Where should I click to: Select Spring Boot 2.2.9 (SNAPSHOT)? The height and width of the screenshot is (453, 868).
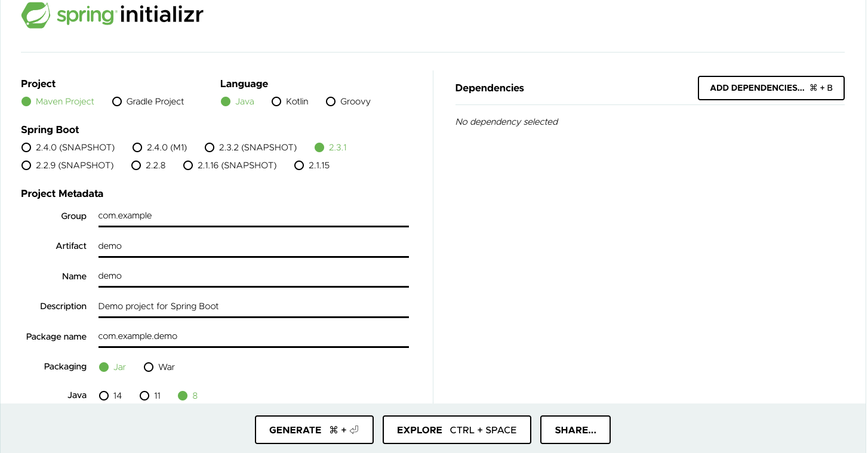pos(67,165)
